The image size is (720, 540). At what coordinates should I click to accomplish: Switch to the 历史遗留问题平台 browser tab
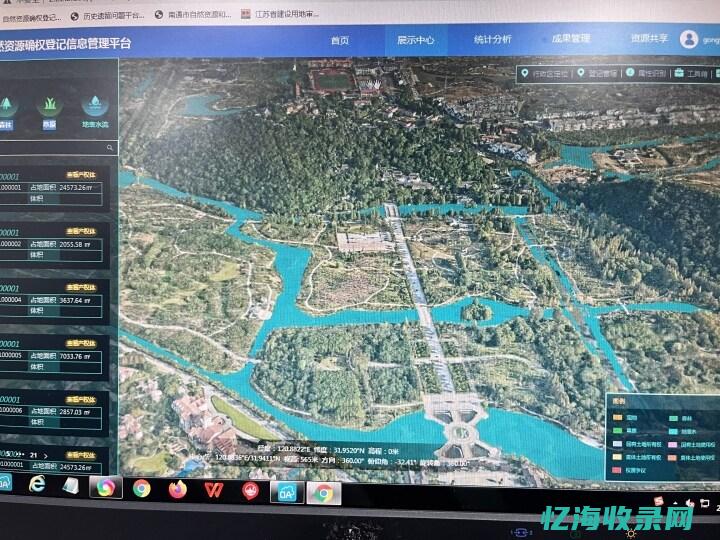[x=110, y=15]
